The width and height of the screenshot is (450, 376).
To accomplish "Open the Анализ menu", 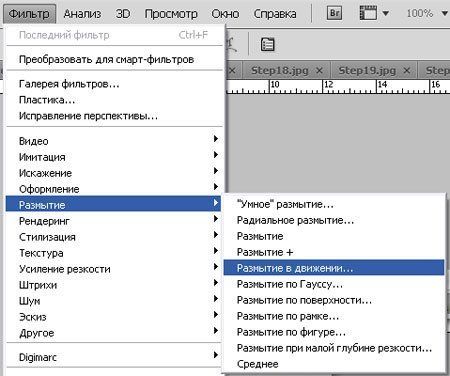I will [x=82, y=14].
